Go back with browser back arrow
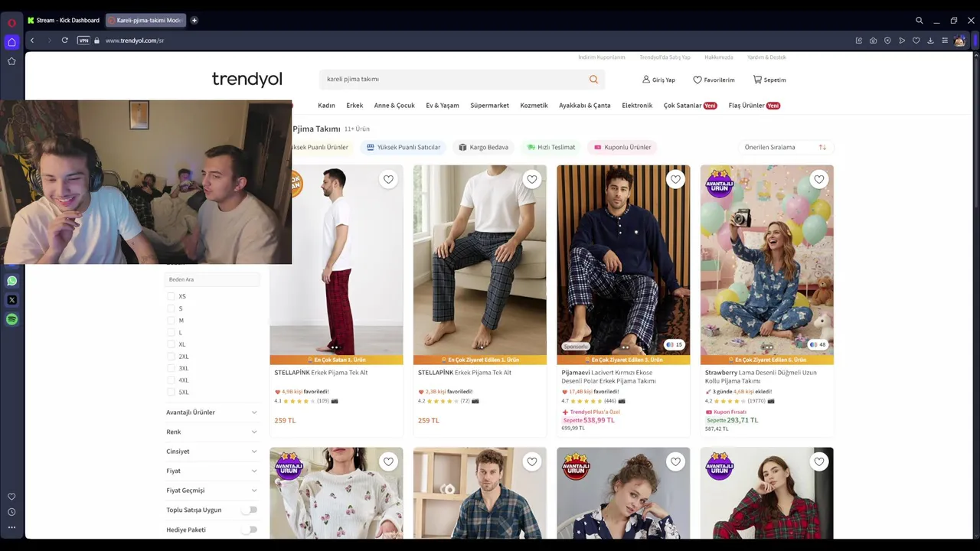 coord(31,41)
